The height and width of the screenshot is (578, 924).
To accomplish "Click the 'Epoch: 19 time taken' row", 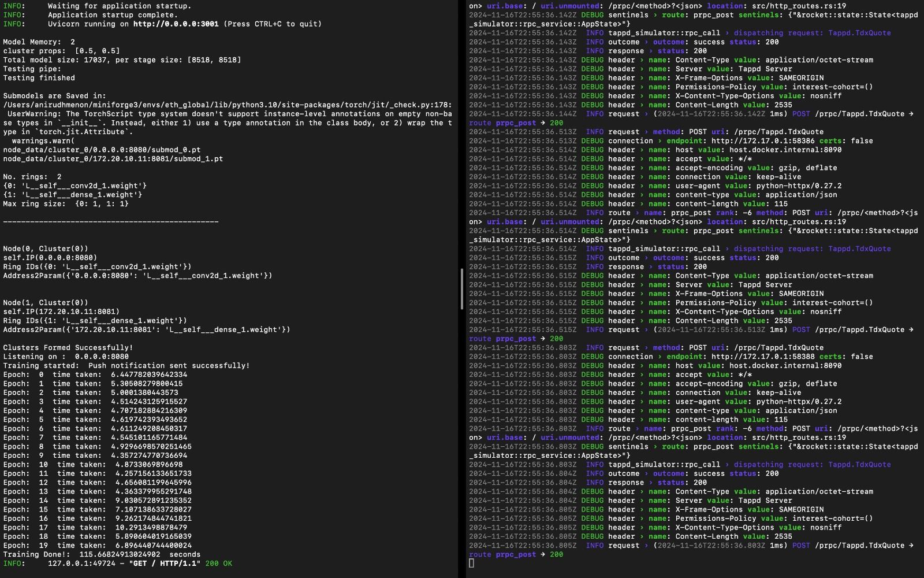I will click(97, 545).
